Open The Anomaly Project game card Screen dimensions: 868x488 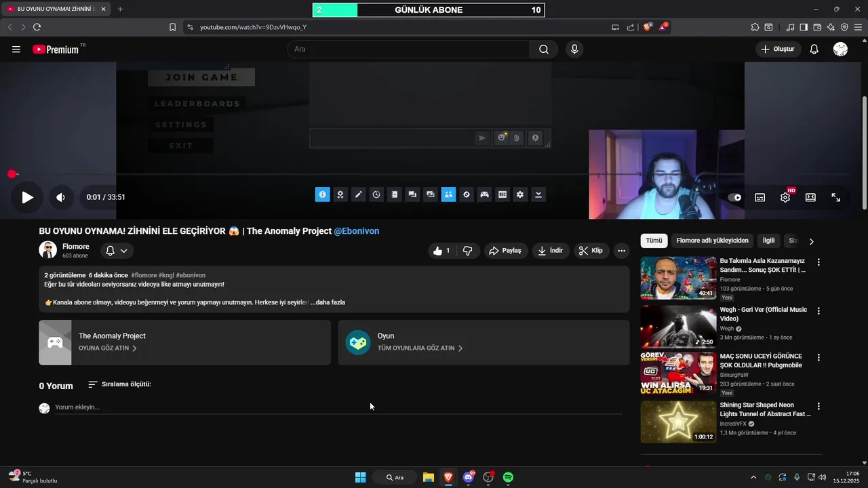point(184,342)
